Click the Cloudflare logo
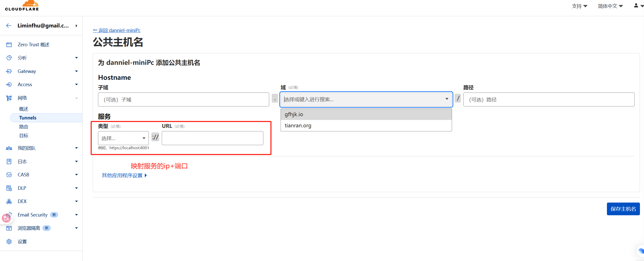 (22, 6)
